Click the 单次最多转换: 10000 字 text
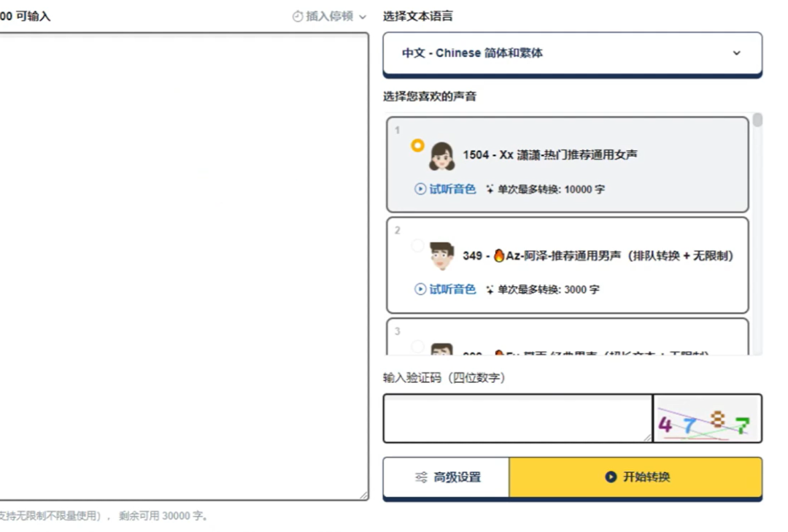The width and height of the screenshot is (788, 532). click(x=551, y=190)
